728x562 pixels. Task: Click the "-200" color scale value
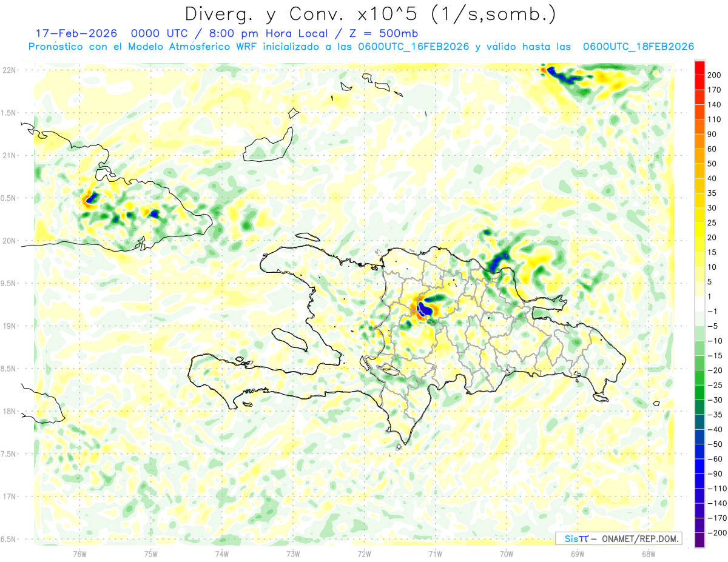point(716,533)
